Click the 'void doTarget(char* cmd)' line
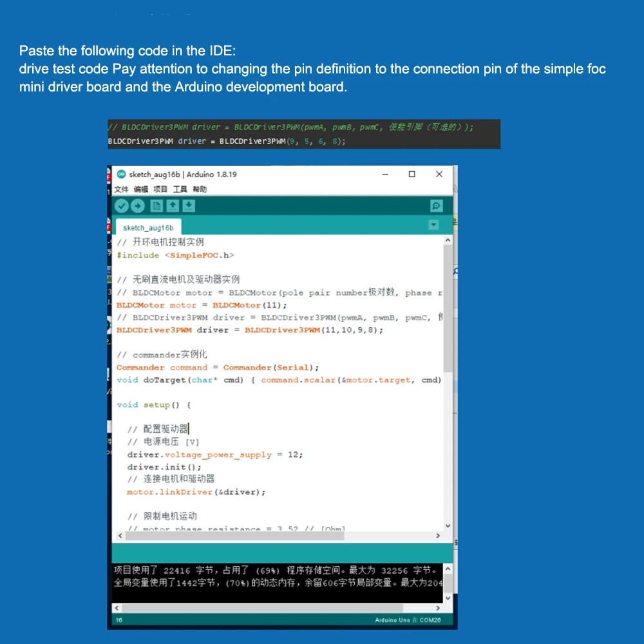Image resolution: width=644 pixels, height=644 pixels. click(x=279, y=381)
